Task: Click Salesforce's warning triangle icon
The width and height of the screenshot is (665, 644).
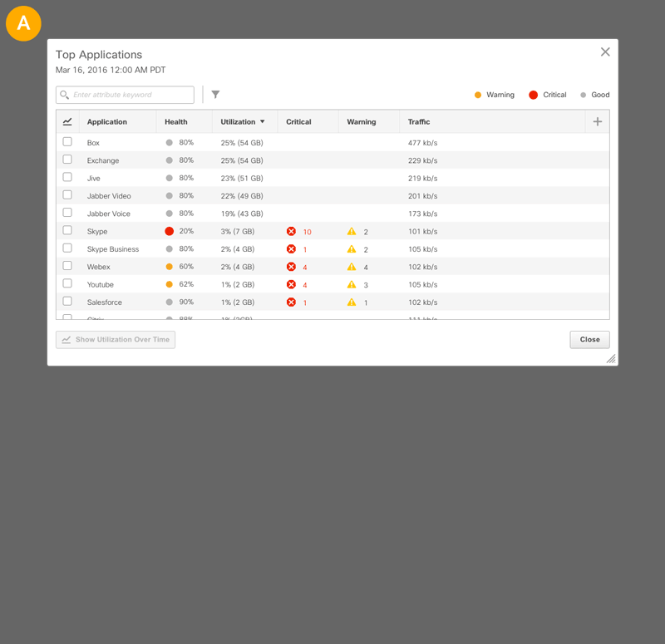Action: (x=352, y=302)
